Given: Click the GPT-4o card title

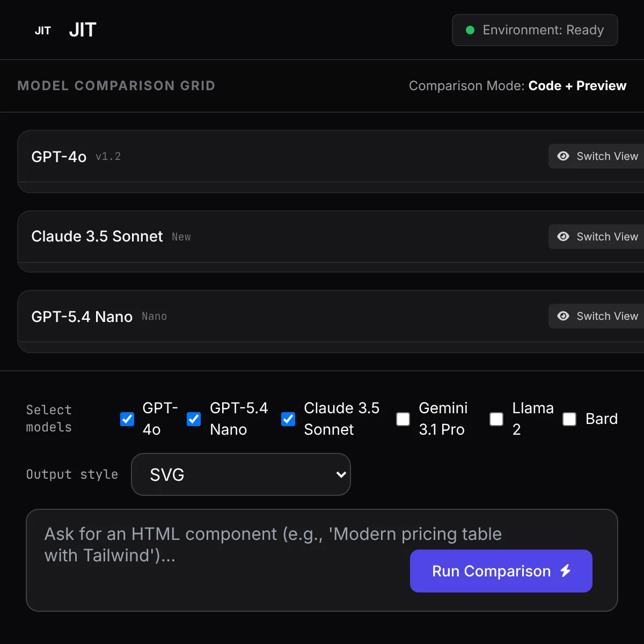Looking at the screenshot, I should point(59,157).
